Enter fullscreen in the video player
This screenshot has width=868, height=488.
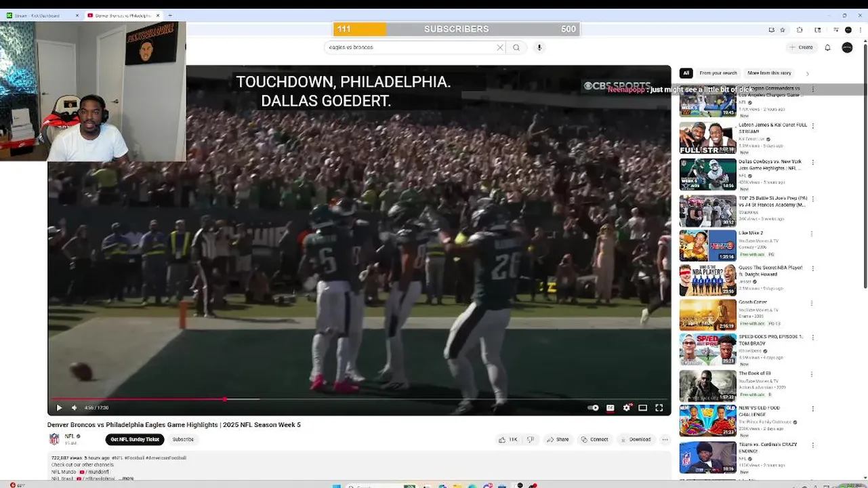click(x=659, y=407)
